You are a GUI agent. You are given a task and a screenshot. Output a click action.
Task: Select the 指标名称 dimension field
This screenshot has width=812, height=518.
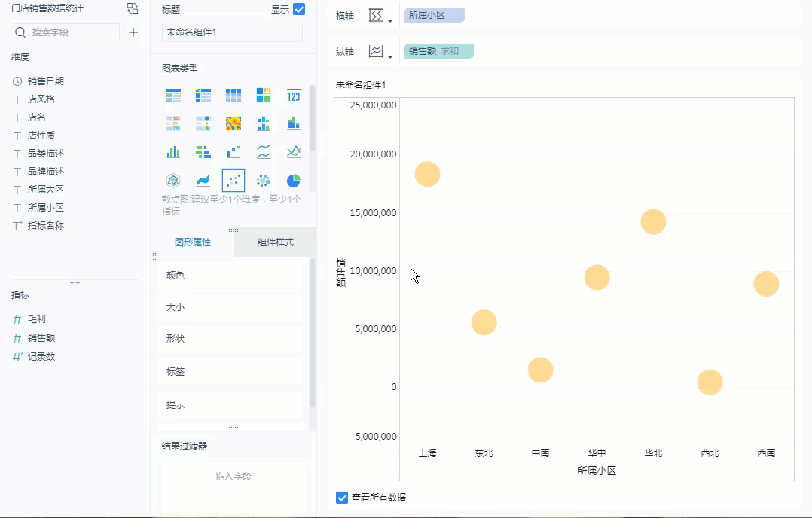[x=46, y=226]
